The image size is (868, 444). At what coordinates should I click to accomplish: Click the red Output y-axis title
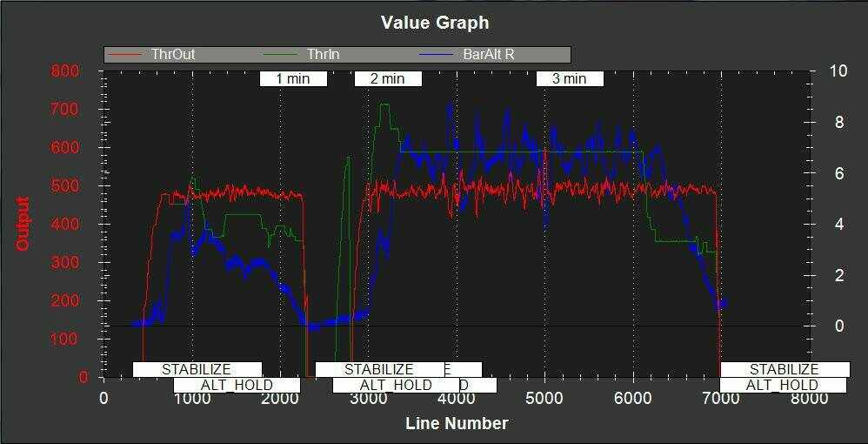pos(23,224)
